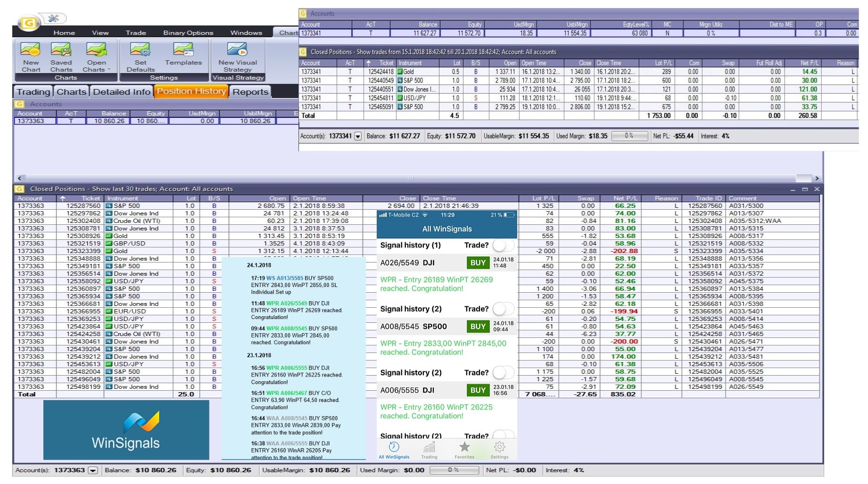Tap the BUY button for A006/5555 DJI
The width and height of the screenshot is (868, 484).
478,390
